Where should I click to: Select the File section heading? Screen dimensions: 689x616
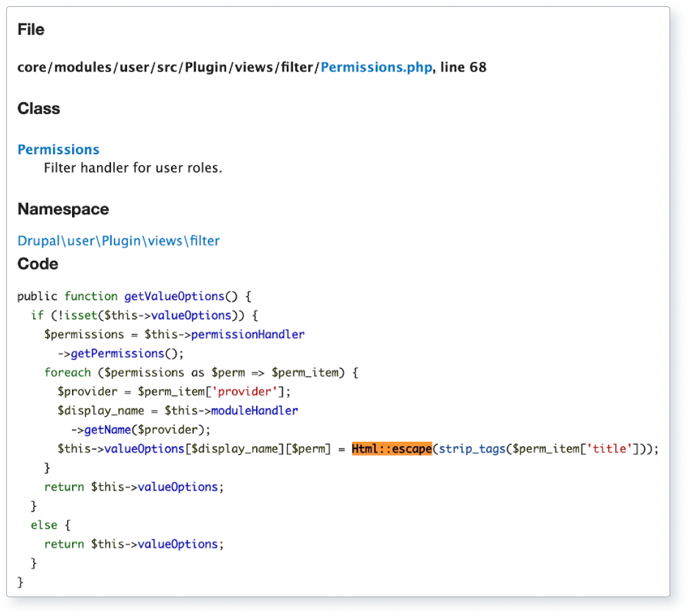[x=31, y=29]
